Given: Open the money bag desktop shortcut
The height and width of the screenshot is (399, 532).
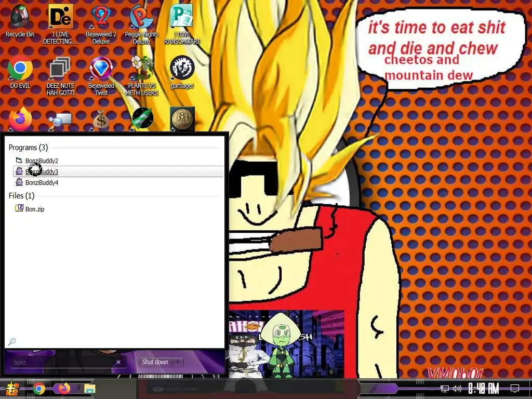Looking at the screenshot, I should click(101, 119).
